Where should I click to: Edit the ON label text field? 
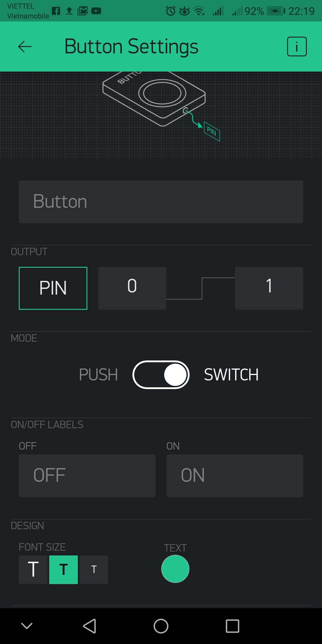235,476
